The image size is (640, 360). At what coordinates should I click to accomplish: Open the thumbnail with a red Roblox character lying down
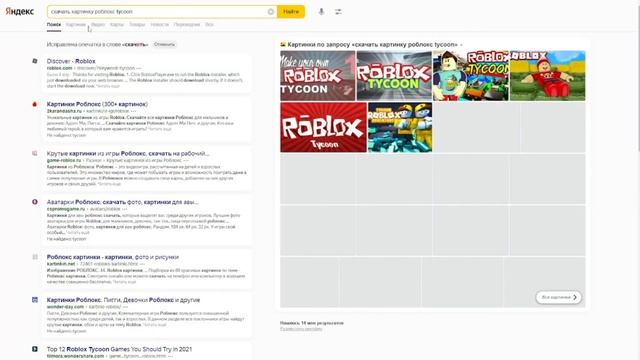tap(547, 76)
